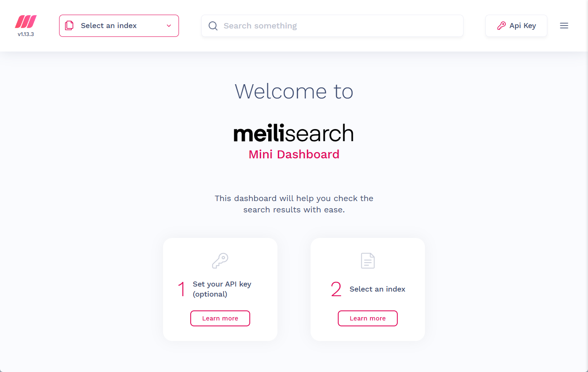Open the hamburger menu icon
This screenshot has width=588, height=372.
pos(564,26)
